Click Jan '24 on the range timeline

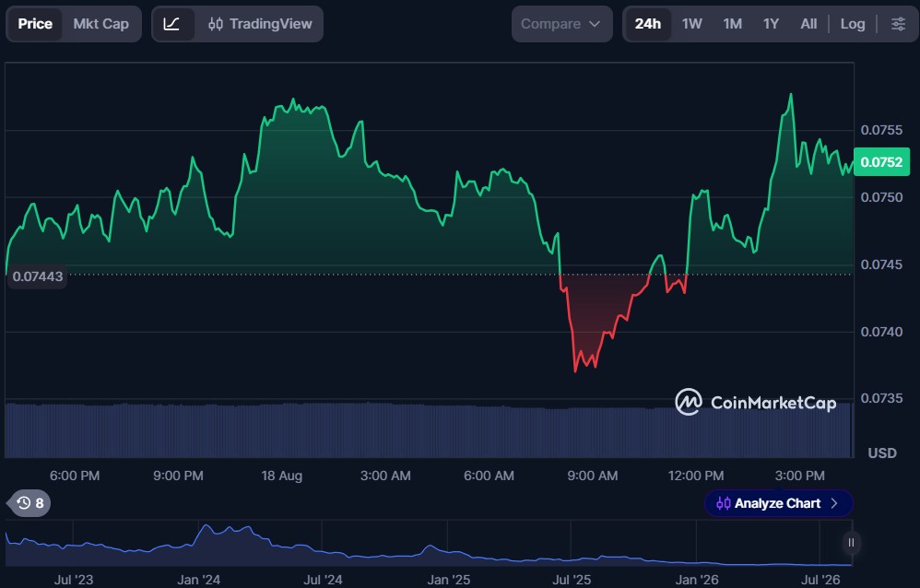pyautogui.click(x=198, y=580)
